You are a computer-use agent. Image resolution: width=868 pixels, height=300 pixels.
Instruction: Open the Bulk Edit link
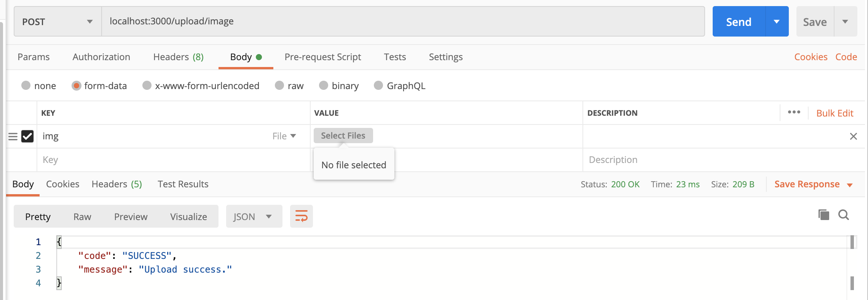[x=834, y=113]
